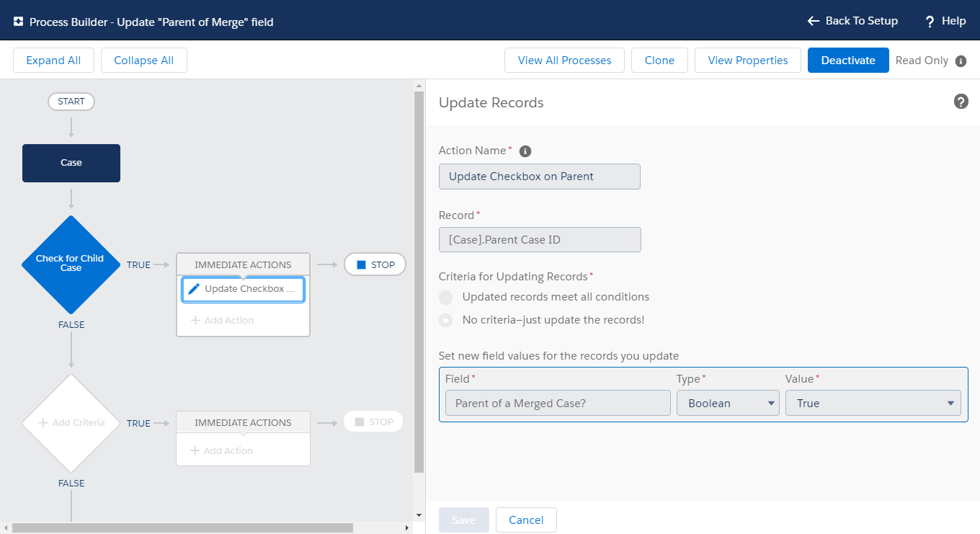980x534 pixels.
Task: Click 'Add Action' in the second Immediate Actions box
Action: (221, 450)
